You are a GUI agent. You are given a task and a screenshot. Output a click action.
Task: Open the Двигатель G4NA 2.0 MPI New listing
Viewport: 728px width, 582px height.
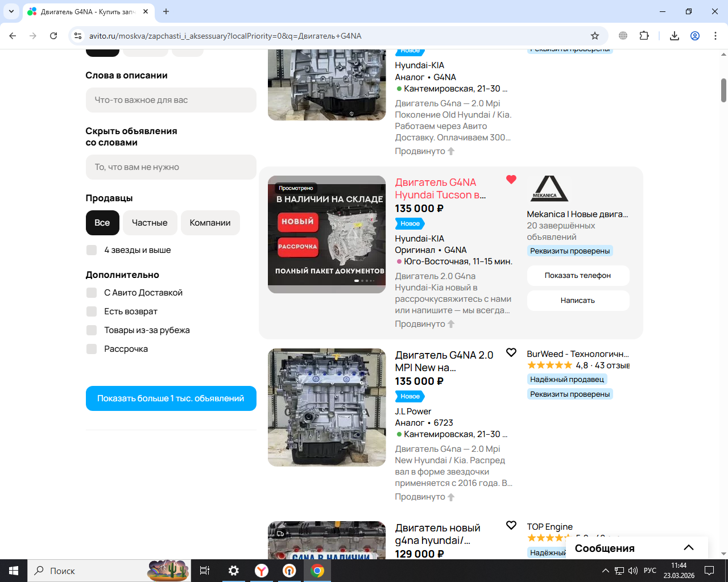pyautogui.click(x=444, y=361)
